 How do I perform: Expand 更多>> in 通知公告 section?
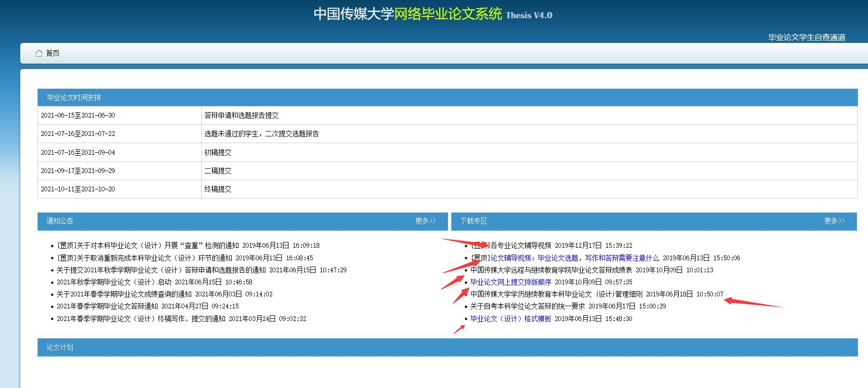(x=425, y=221)
